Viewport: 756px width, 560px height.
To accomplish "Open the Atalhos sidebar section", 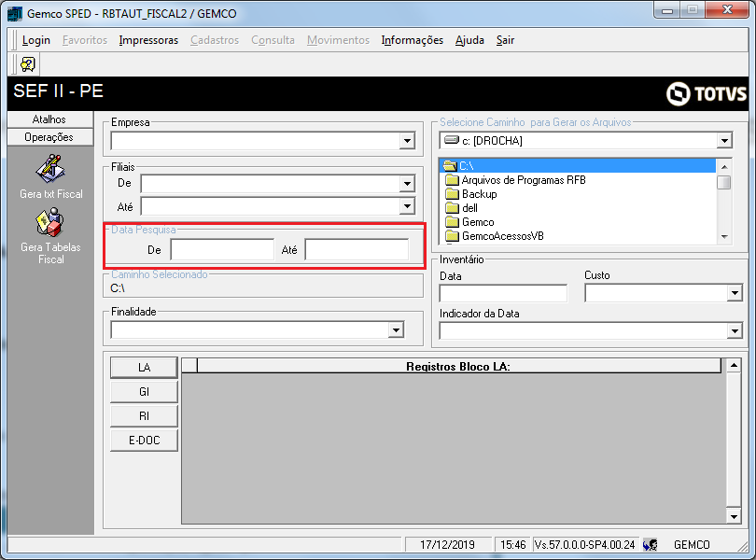I will 50,119.
